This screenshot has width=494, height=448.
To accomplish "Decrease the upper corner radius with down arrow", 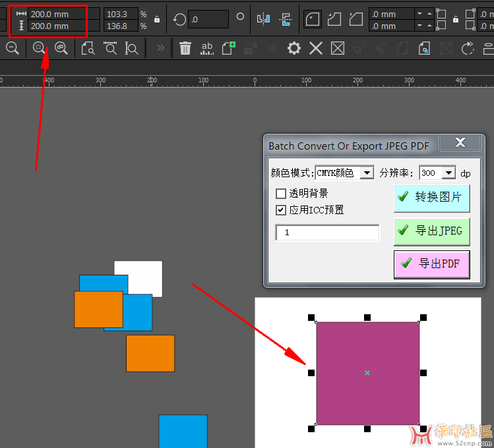I will pos(419,14).
